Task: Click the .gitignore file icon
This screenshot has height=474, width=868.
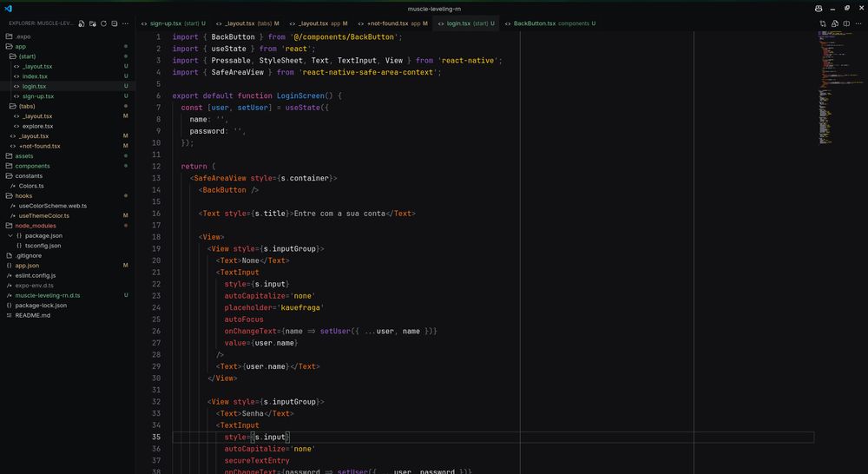Action: coord(9,256)
